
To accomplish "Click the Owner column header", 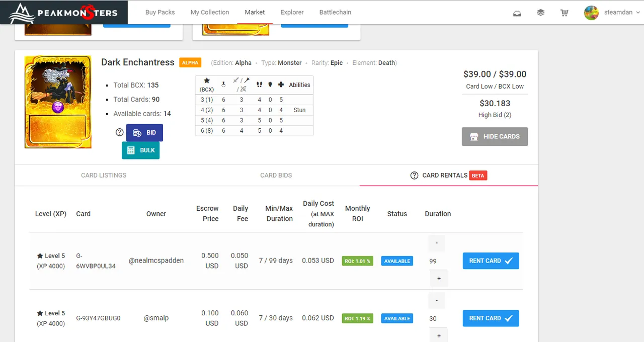I will click(x=156, y=214).
